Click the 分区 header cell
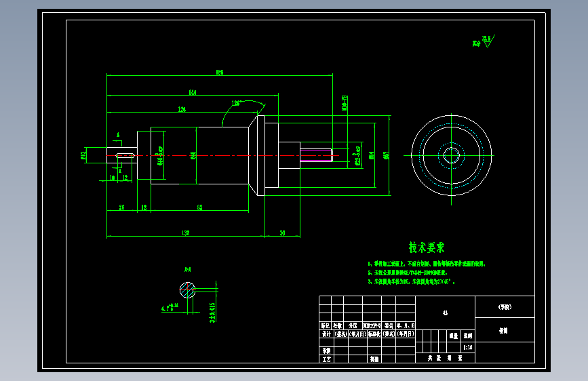 tap(353, 325)
